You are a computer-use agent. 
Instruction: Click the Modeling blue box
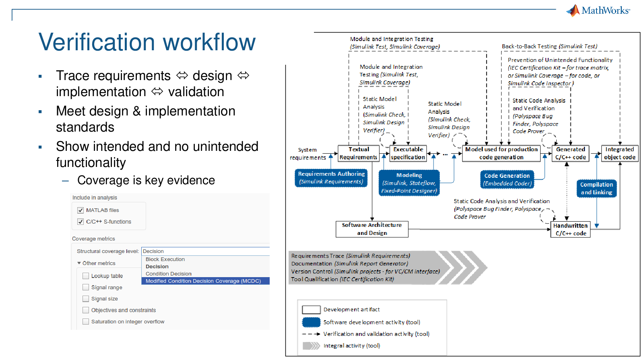pos(409,183)
